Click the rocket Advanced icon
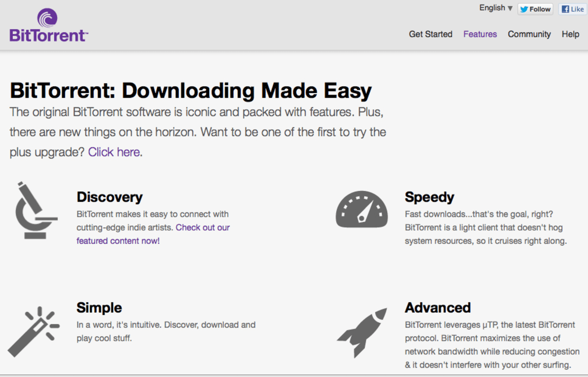The width and height of the screenshot is (588, 377). tap(362, 332)
